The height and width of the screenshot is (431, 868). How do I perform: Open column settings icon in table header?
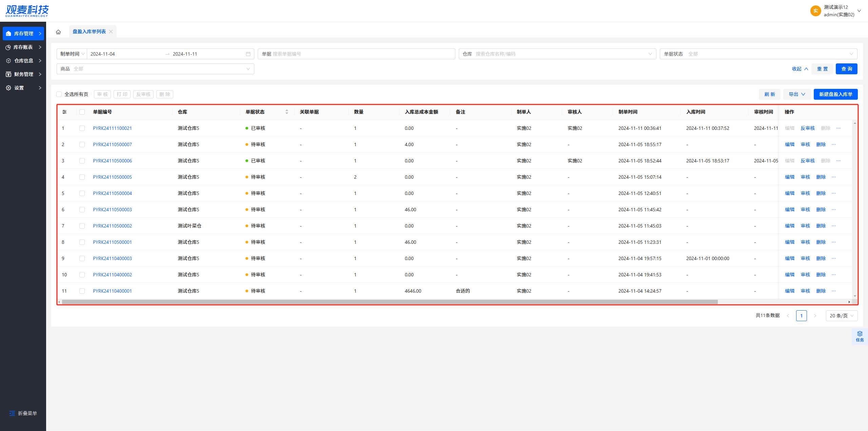point(64,112)
